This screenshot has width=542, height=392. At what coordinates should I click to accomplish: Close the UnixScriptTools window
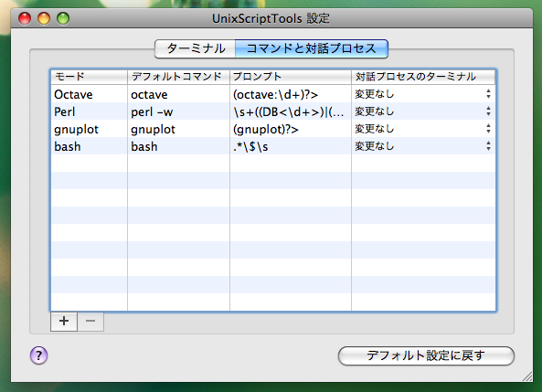coord(25,18)
